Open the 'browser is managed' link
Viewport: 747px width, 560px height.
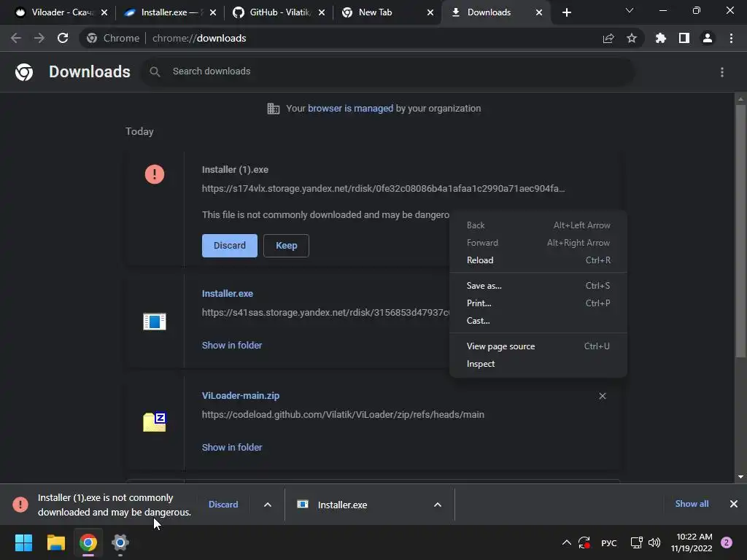coord(350,108)
